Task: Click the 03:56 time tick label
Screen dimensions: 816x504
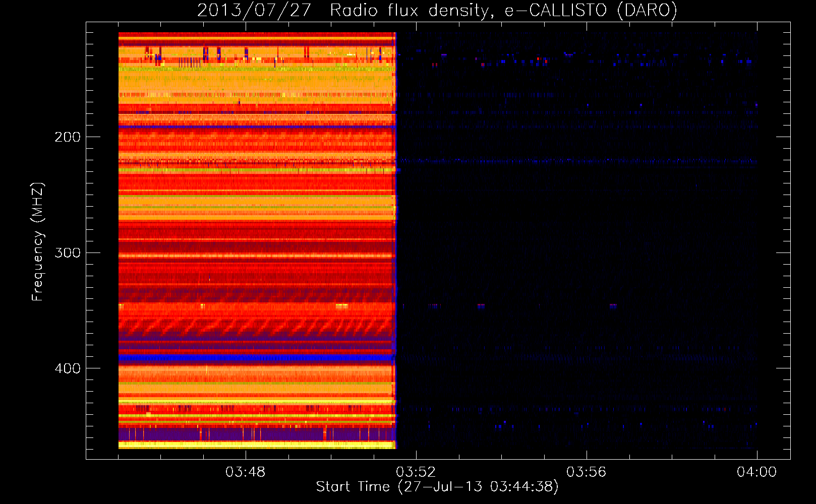Action: (x=587, y=472)
